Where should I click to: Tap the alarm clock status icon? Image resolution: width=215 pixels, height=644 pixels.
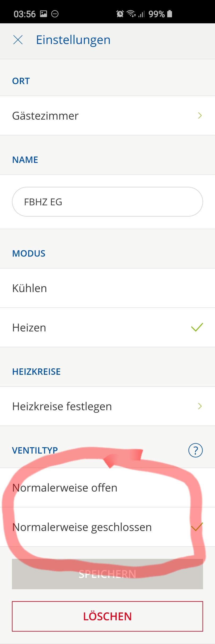point(120,14)
